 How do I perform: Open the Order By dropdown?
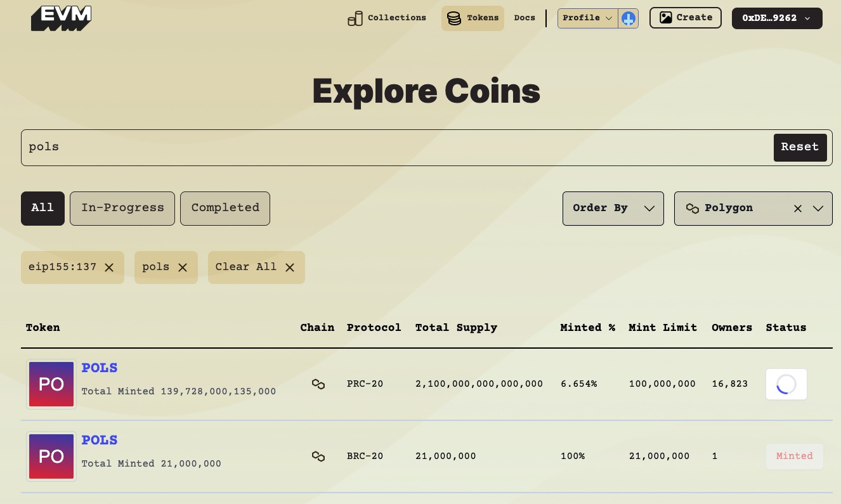(613, 209)
